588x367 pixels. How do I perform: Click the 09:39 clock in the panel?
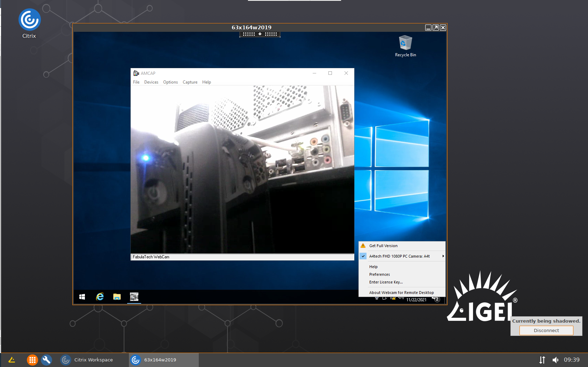coord(572,360)
